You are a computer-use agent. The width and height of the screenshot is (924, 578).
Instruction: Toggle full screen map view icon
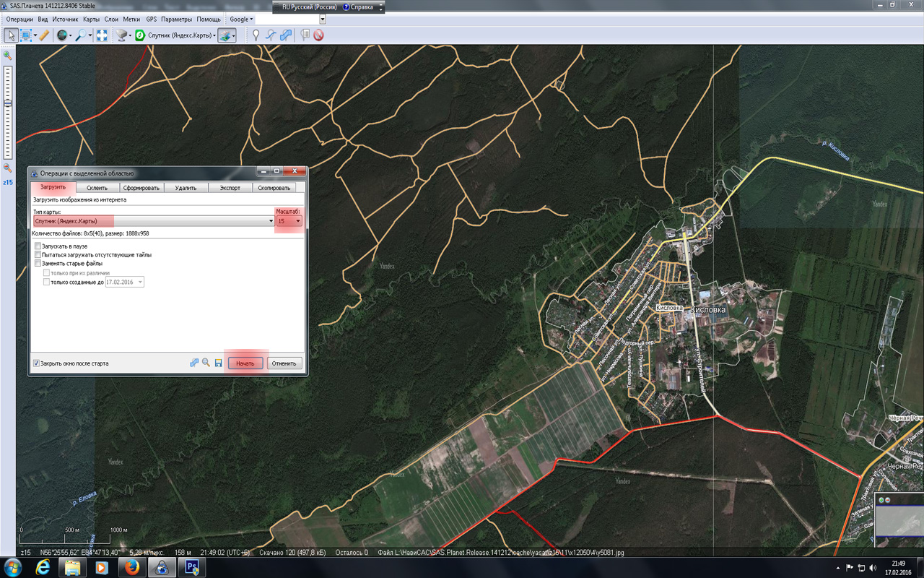click(x=102, y=35)
